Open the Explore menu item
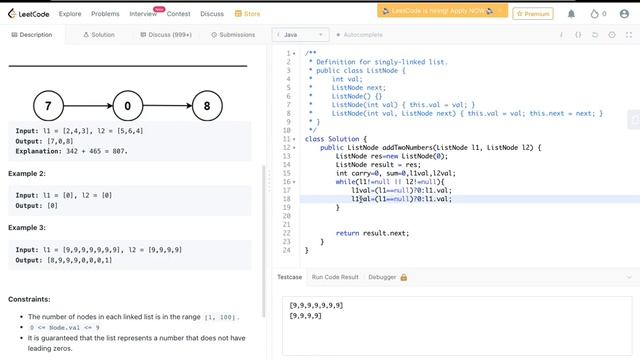 tap(70, 14)
